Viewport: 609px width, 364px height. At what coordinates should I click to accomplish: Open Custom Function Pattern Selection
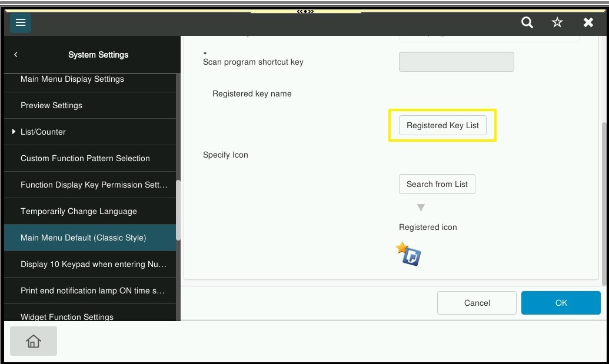click(85, 158)
